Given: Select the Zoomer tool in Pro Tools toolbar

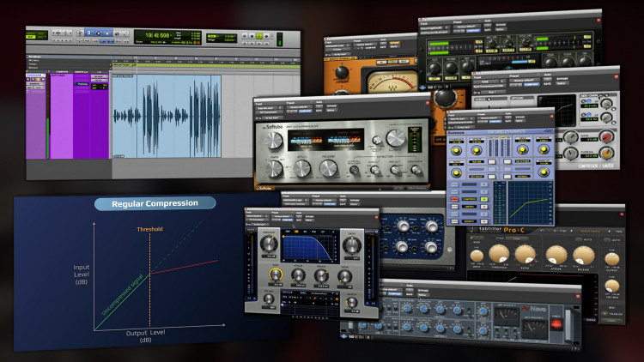Looking at the screenshot, I should coord(79,33).
